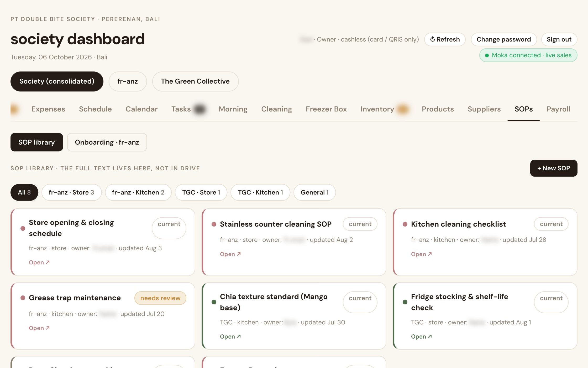
Task: Open the Suppliers tab
Action: pyautogui.click(x=484, y=109)
